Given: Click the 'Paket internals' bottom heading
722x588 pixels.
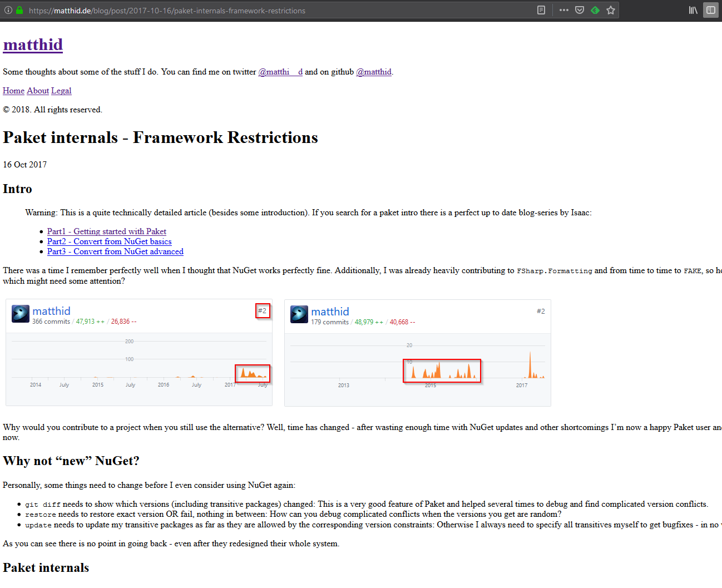Looking at the screenshot, I should coord(46,568).
